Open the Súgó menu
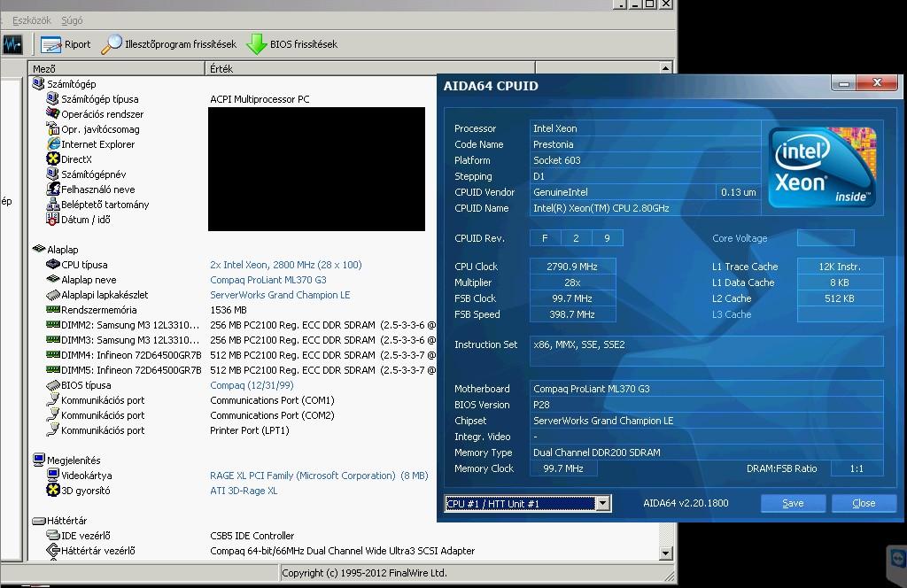This screenshot has width=907, height=588. click(73, 20)
